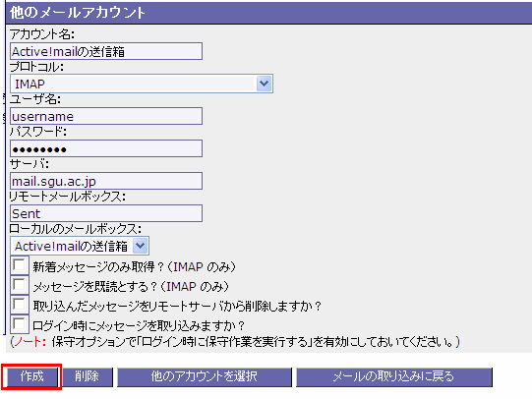
Task: Focus the アカウント名 text field
Action: click(x=106, y=51)
